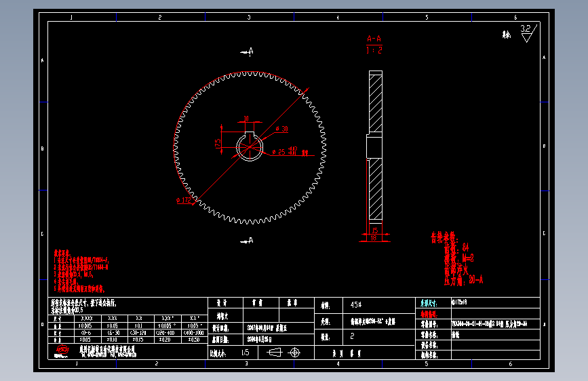Screen dimensions: 588x381
Task: Select the 15 width dimension on section view
Action: (x=374, y=230)
